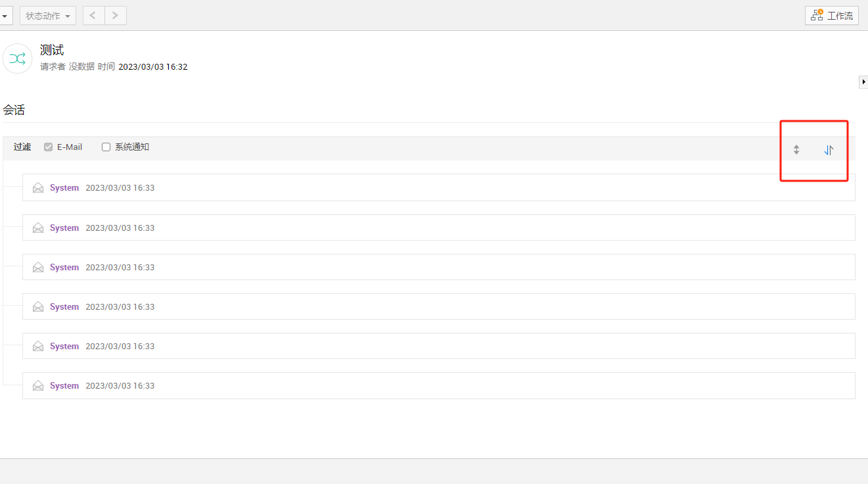Open the partially visible dropdown left of 状态动作

pyautogui.click(x=5, y=16)
